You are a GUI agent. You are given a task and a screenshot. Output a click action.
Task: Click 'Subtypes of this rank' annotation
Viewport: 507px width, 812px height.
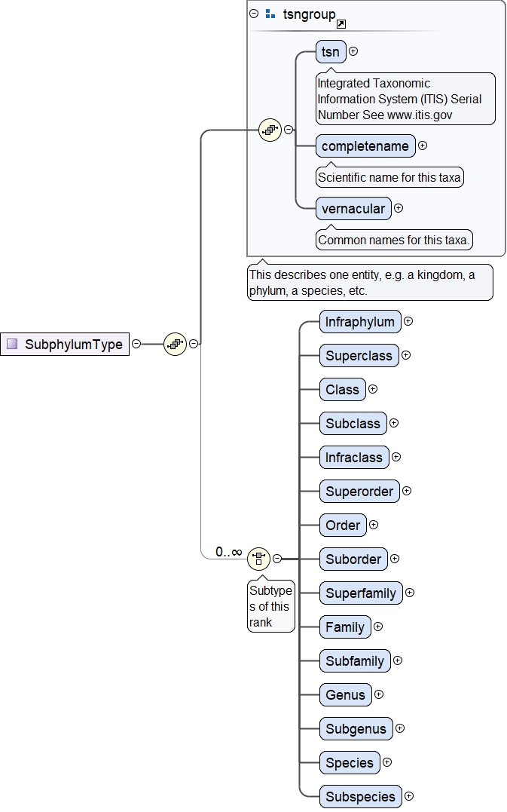tap(271, 606)
